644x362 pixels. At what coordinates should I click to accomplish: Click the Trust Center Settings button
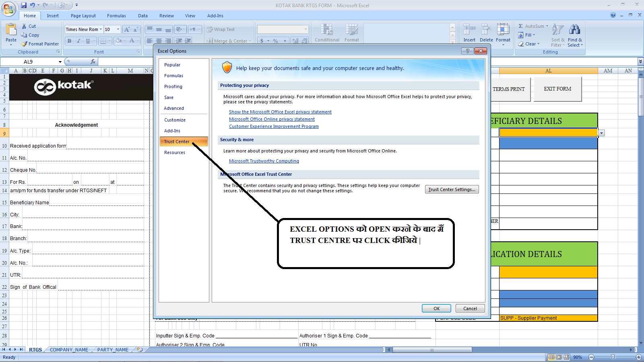pos(452,189)
